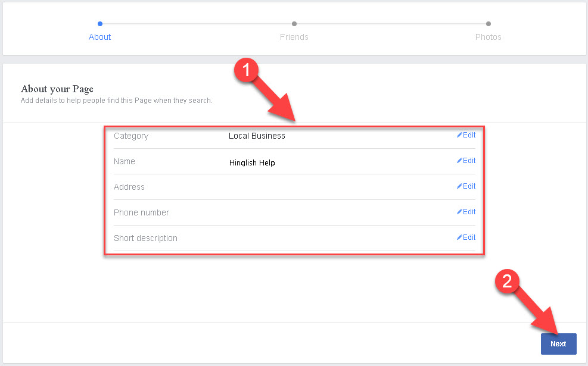
Task: Click the Address row label
Action: pyautogui.click(x=129, y=187)
